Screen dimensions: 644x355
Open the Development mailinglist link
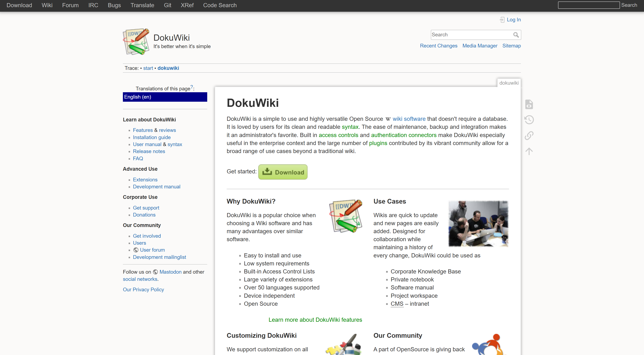[159, 257]
